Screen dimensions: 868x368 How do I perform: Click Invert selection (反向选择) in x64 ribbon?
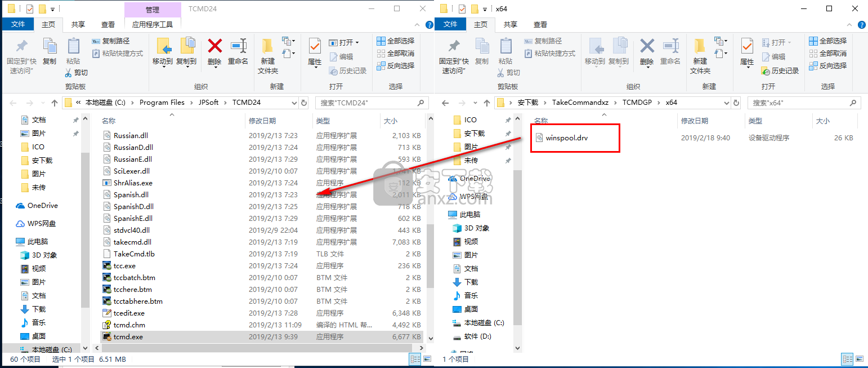(x=827, y=66)
